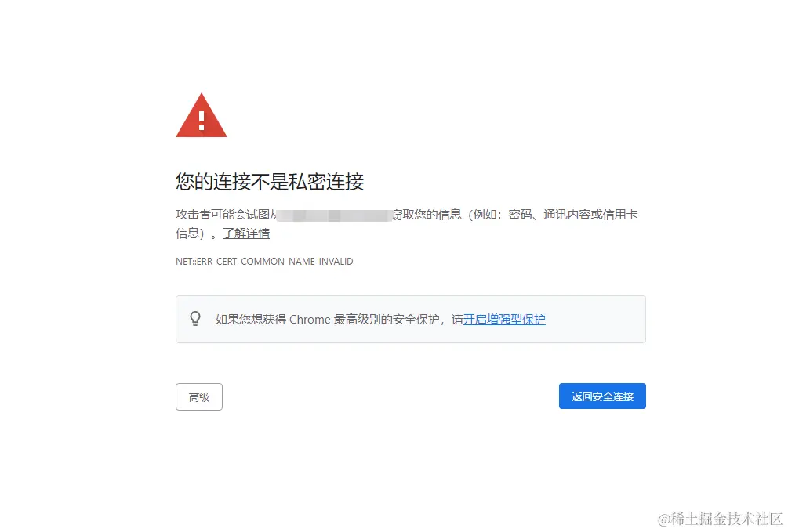Open the 了解详情 link

click(x=246, y=233)
